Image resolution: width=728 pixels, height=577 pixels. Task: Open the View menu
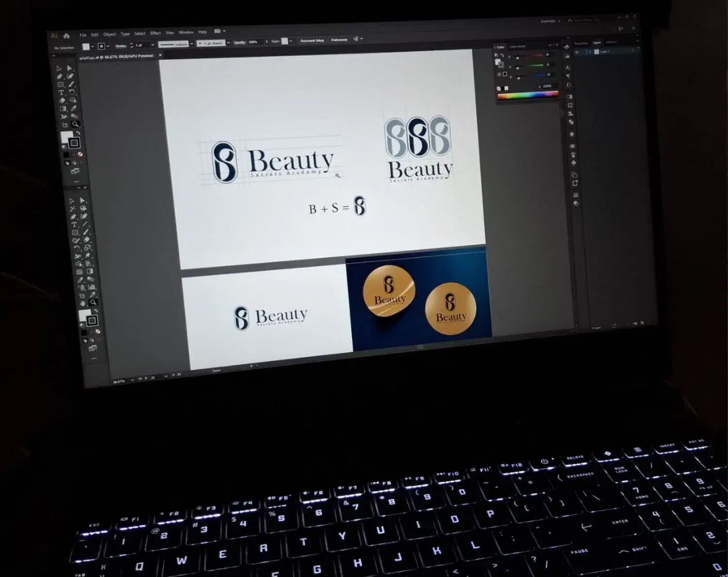click(170, 33)
